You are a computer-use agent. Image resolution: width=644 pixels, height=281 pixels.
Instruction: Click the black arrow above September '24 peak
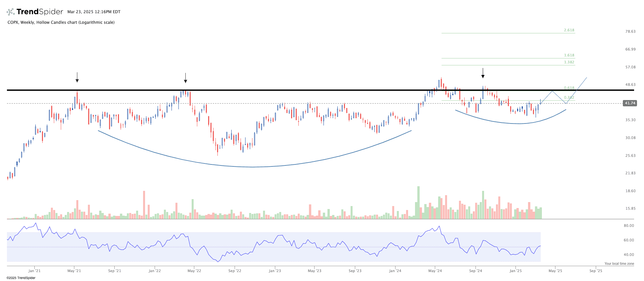[x=483, y=73]
